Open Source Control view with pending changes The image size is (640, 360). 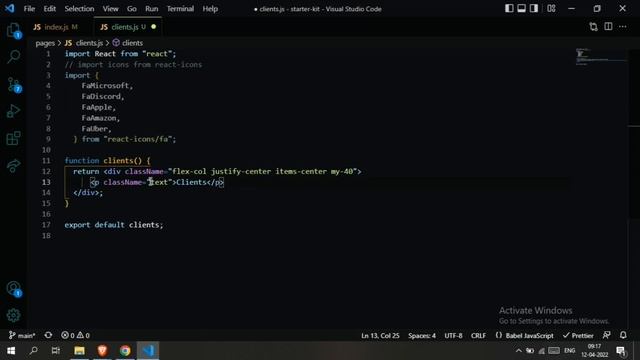click(13, 85)
